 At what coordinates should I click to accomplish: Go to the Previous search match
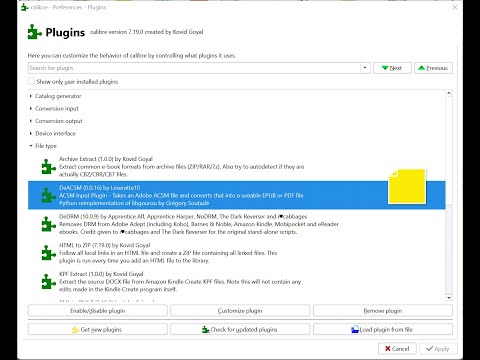433,68
